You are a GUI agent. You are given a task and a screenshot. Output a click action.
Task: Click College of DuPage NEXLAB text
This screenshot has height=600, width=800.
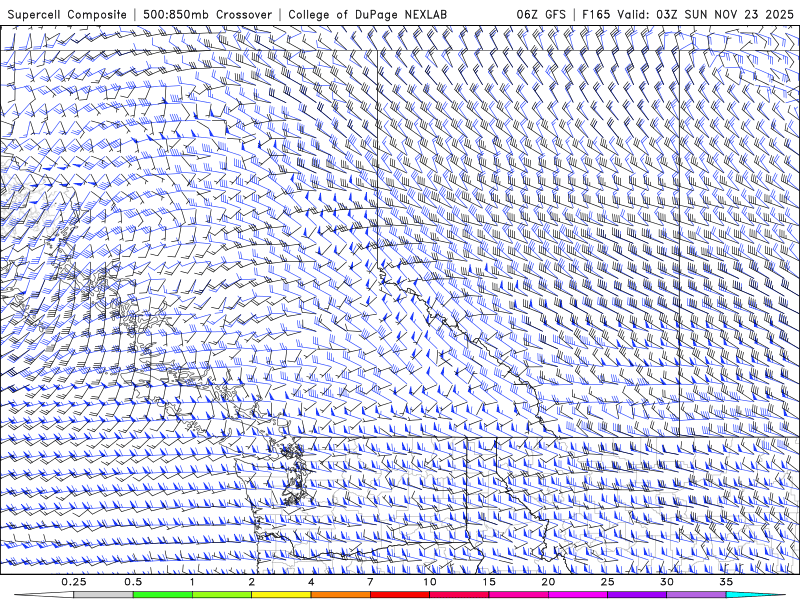coord(367,14)
